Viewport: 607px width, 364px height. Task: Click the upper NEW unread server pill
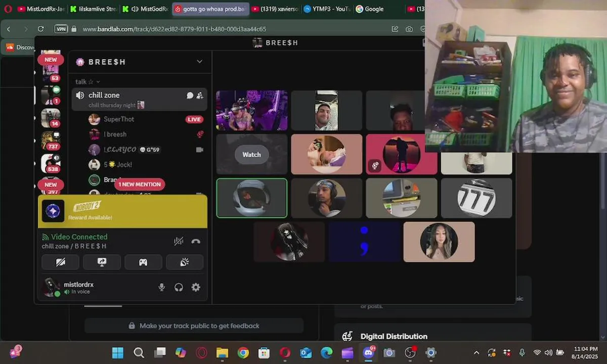(x=51, y=60)
